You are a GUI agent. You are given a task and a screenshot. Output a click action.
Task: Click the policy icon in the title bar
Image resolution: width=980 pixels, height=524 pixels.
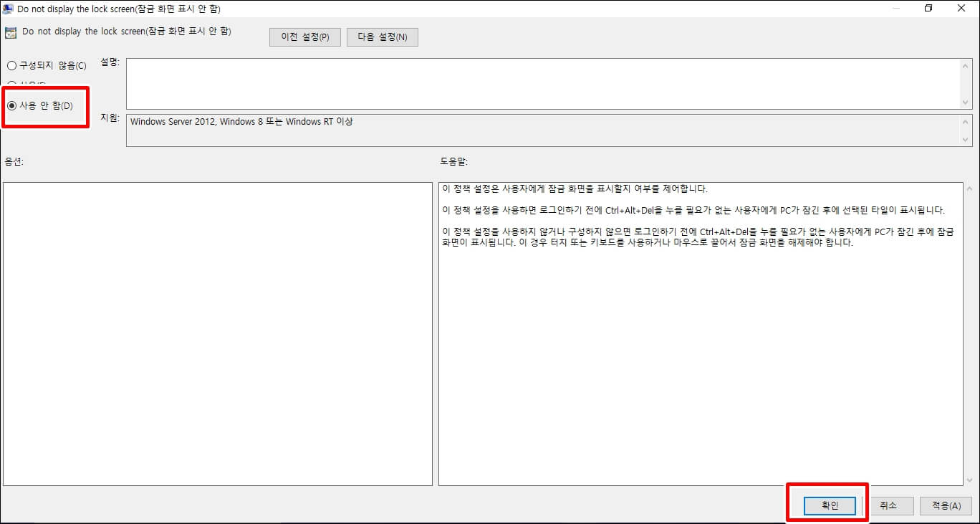[x=9, y=9]
